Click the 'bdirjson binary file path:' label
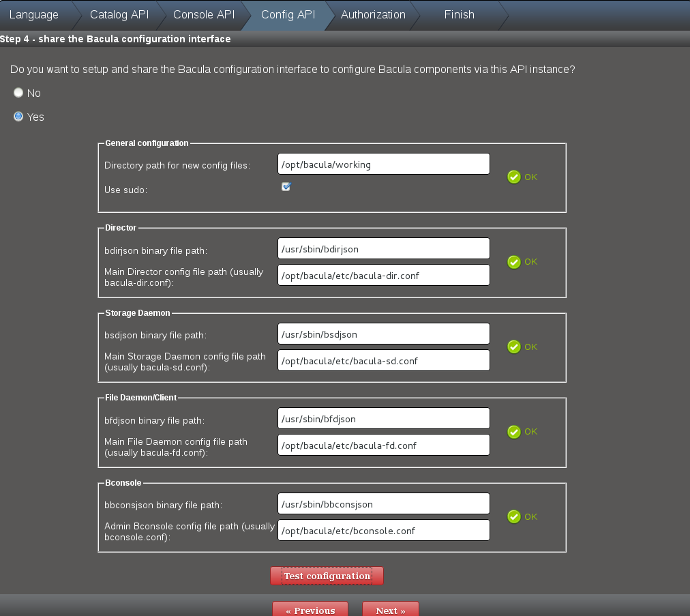Viewport: 690px width, 616px height. pyautogui.click(x=155, y=250)
